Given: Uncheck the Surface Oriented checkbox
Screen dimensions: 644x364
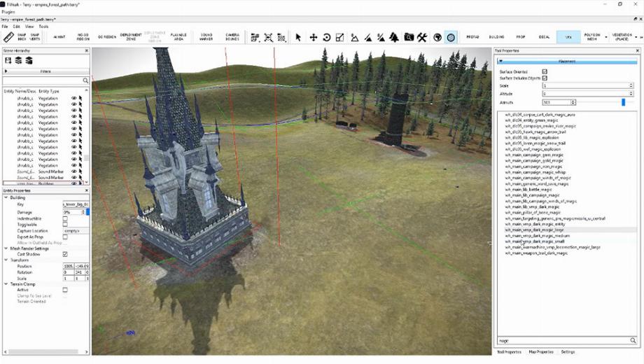Looking at the screenshot, I should tap(545, 71).
